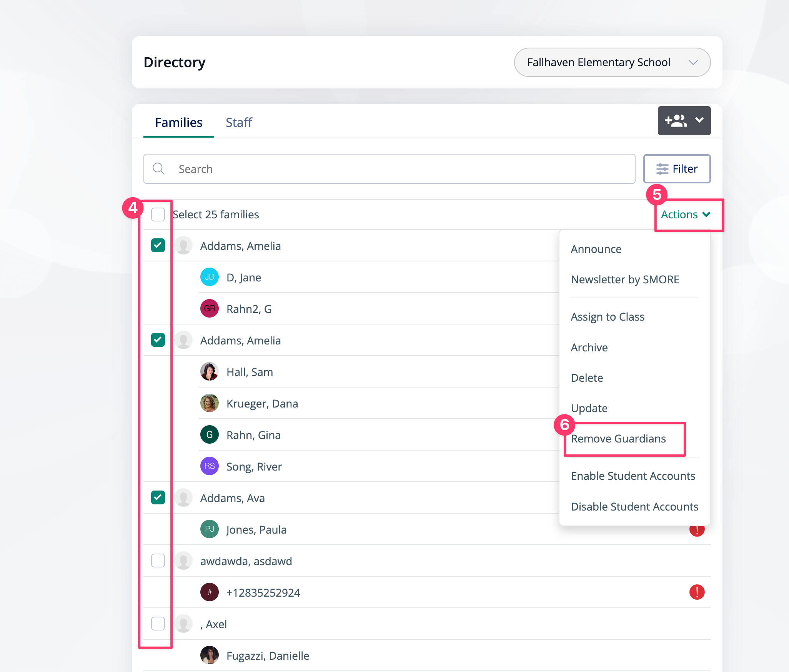This screenshot has height=672, width=789.
Task: Click the magnifier icon in search bar
Action: 158,169
